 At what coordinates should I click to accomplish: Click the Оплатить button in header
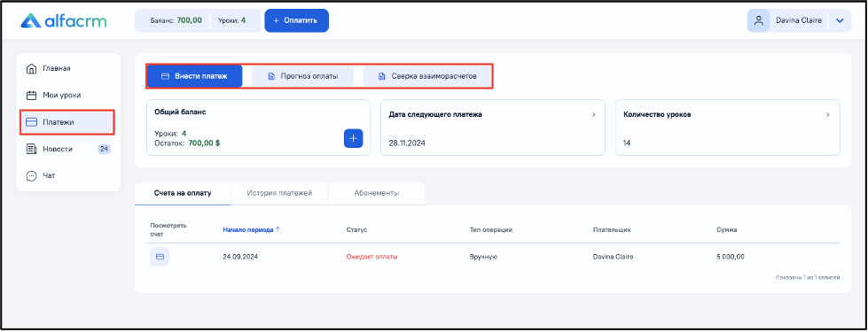point(297,20)
